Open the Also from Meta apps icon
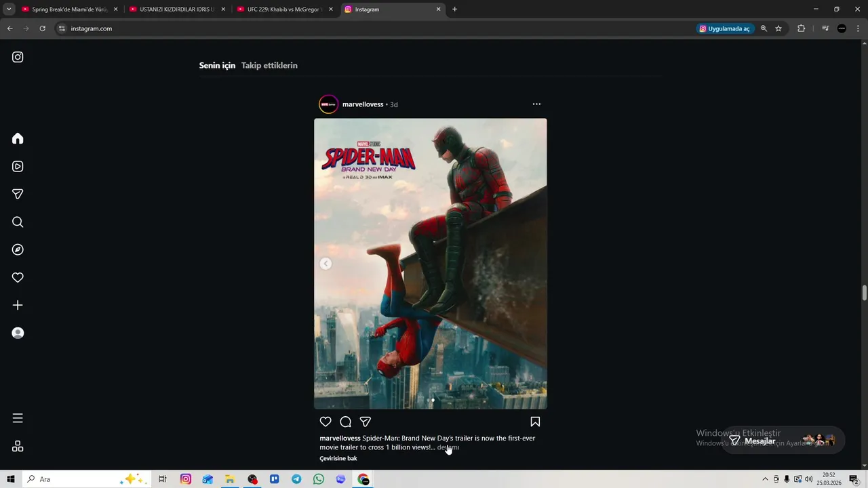This screenshot has height=488, width=868. [x=18, y=446]
